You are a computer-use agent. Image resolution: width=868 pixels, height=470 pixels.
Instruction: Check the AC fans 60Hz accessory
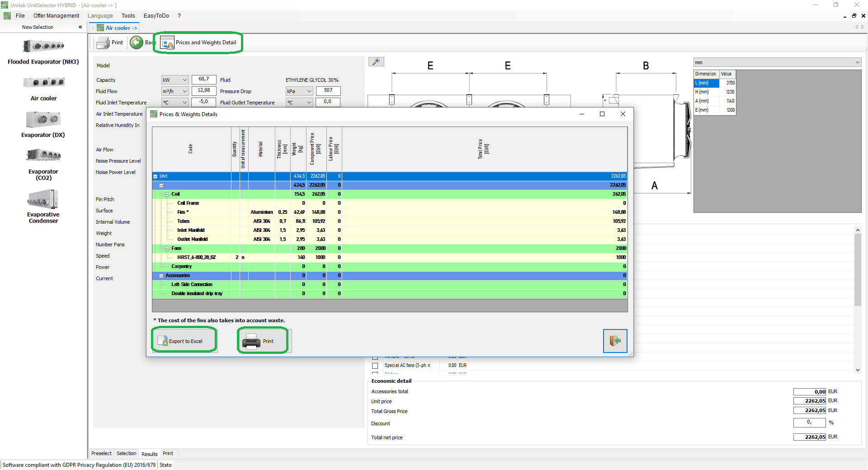click(x=375, y=358)
